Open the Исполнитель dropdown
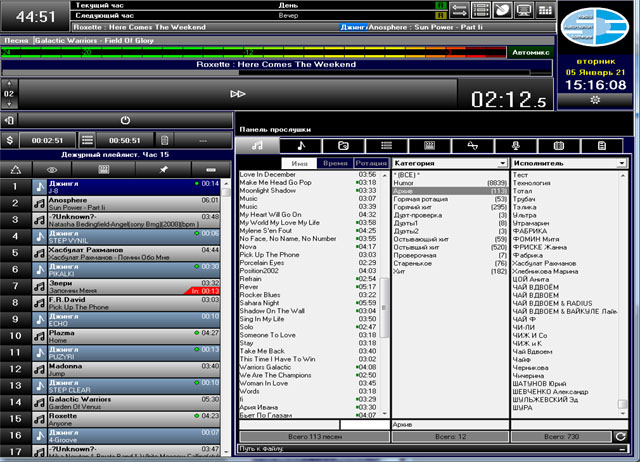 (621, 163)
